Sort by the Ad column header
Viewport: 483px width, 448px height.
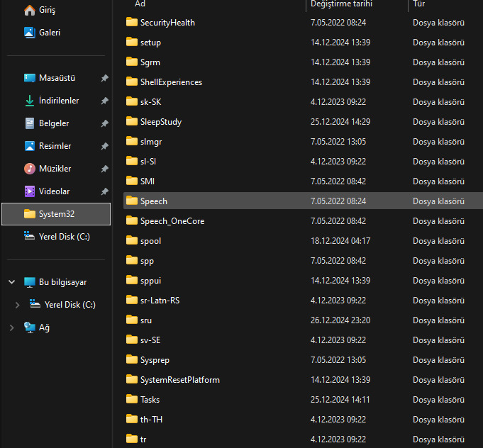coord(140,4)
